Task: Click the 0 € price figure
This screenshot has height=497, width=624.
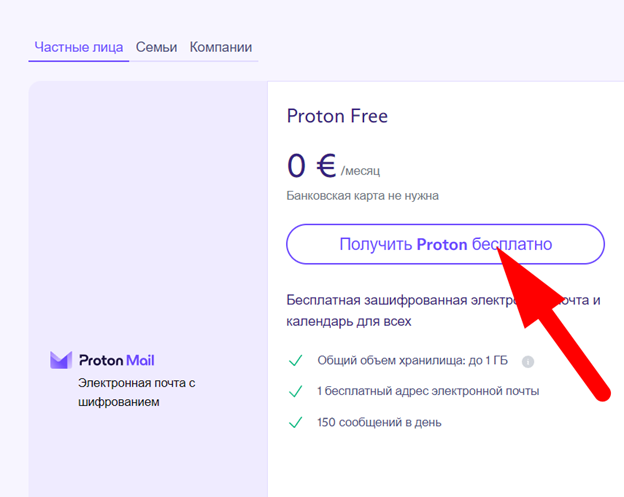Action: pyautogui.click(x=311, y=165)
